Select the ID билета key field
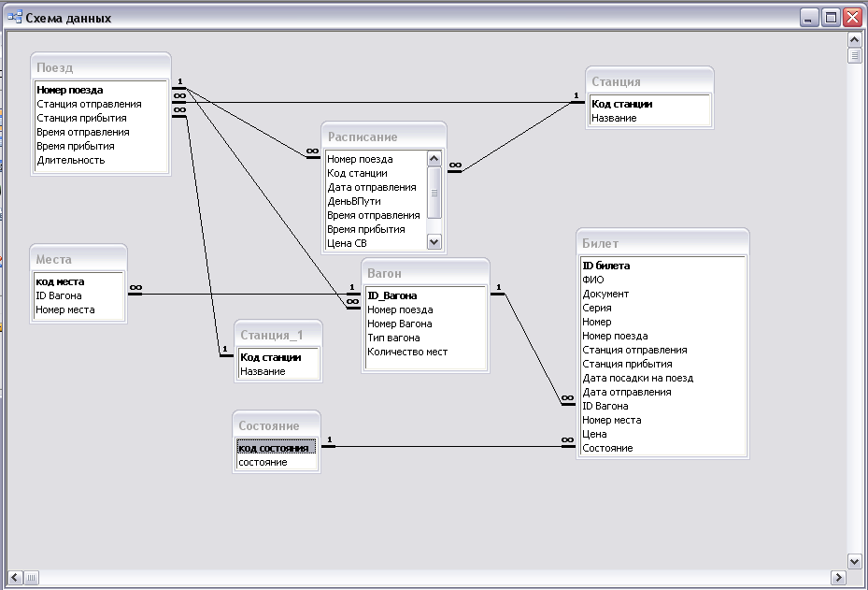Screen dimensions: 868x590 [x=662, y=266]
